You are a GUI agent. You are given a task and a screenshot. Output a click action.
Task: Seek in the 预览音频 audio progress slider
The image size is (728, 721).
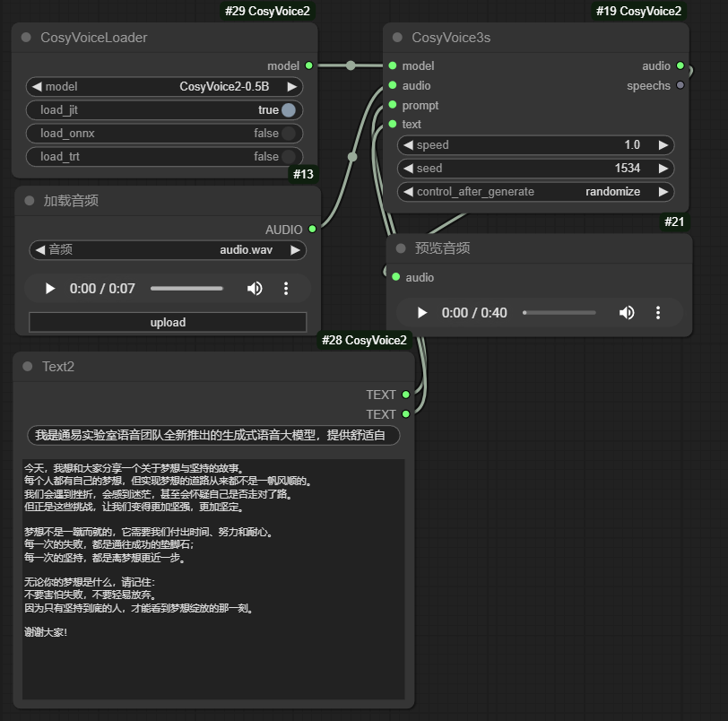click(x=559, y=312)
